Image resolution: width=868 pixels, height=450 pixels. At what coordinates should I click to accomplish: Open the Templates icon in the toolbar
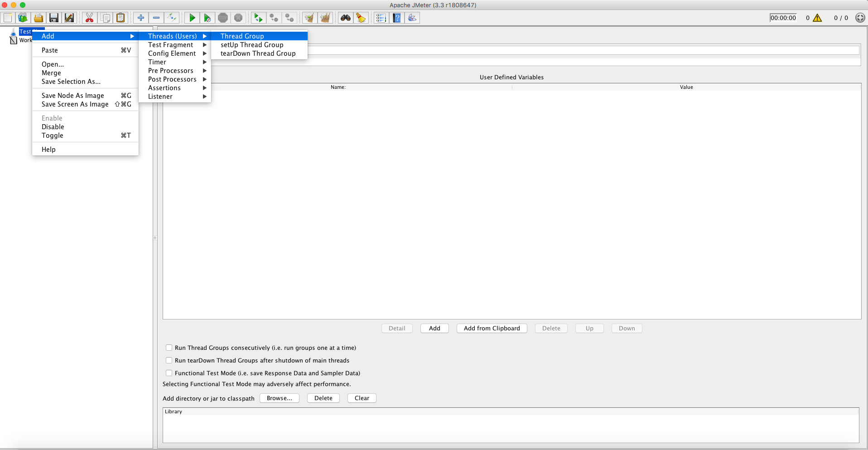click(x=23, y=18)
